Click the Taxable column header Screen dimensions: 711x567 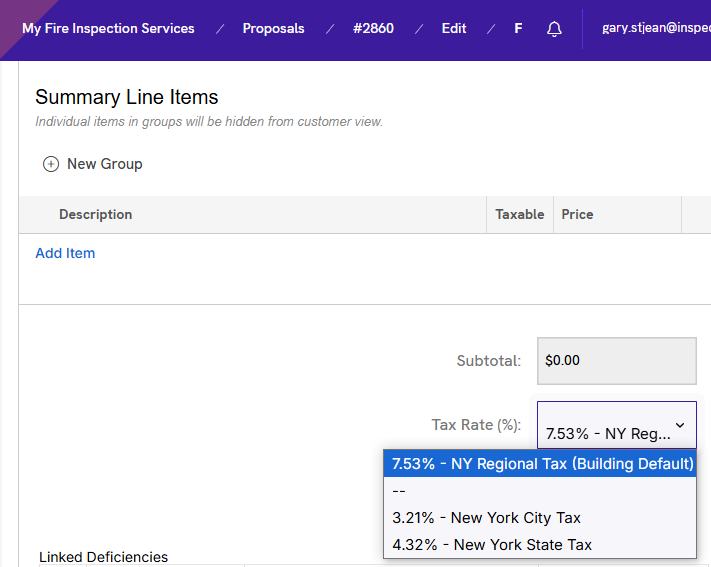520,214
